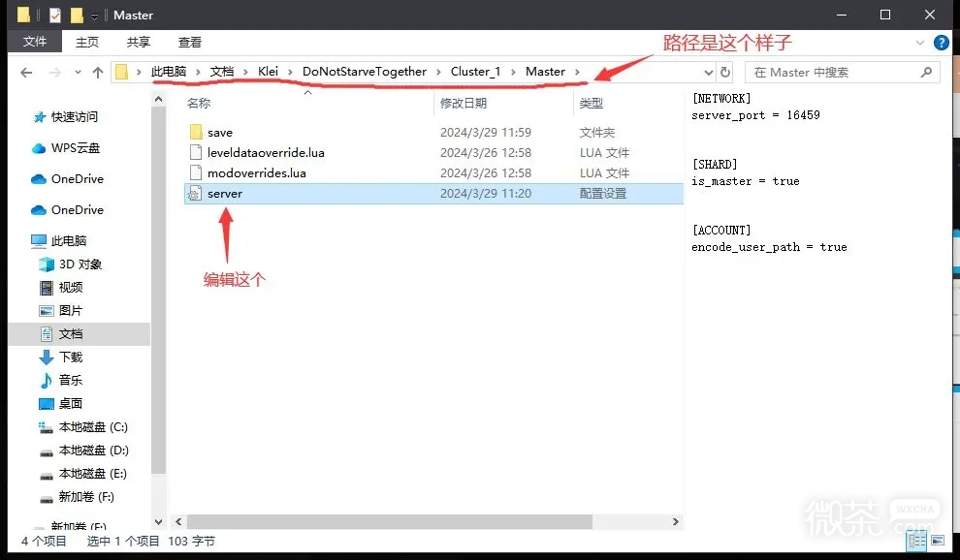The image size is (960, 560).
Task: Click horizontal scrollbar right arrow
Action: tap(675, 521)
